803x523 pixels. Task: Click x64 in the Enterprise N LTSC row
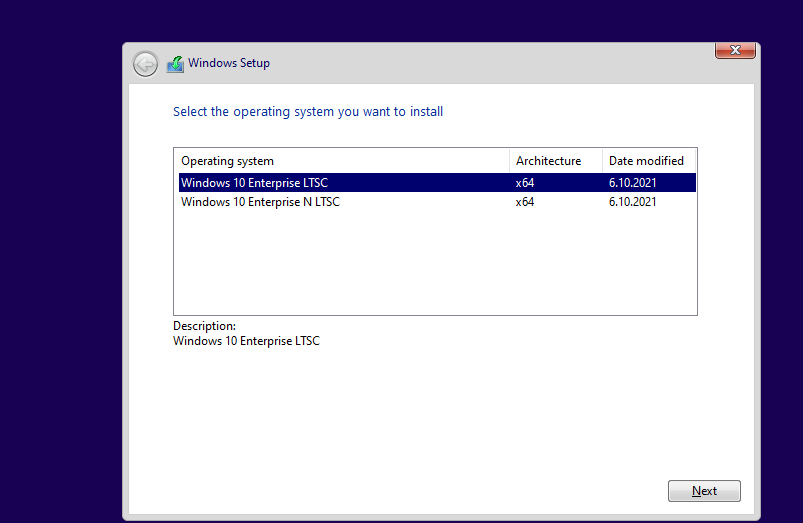(x=525, y=202)
